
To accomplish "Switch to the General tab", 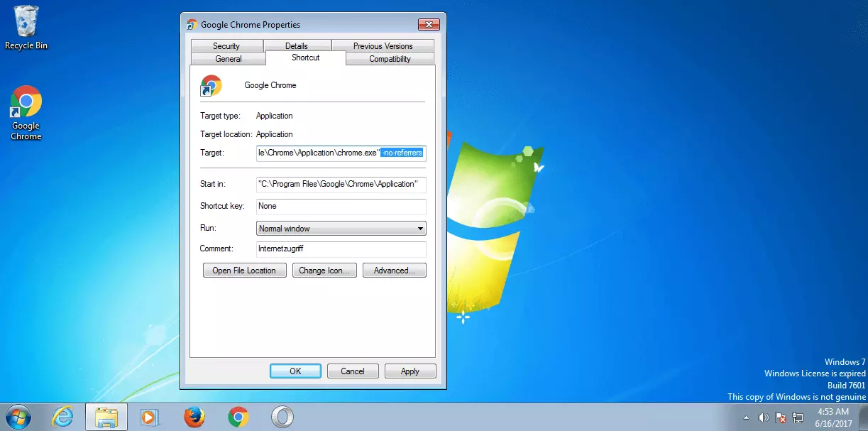I will (229, 59).
